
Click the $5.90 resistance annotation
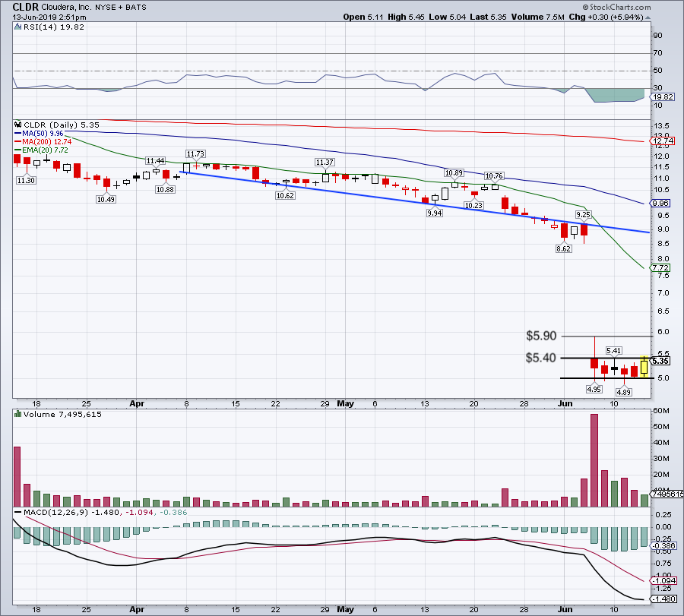coord(541,336)
